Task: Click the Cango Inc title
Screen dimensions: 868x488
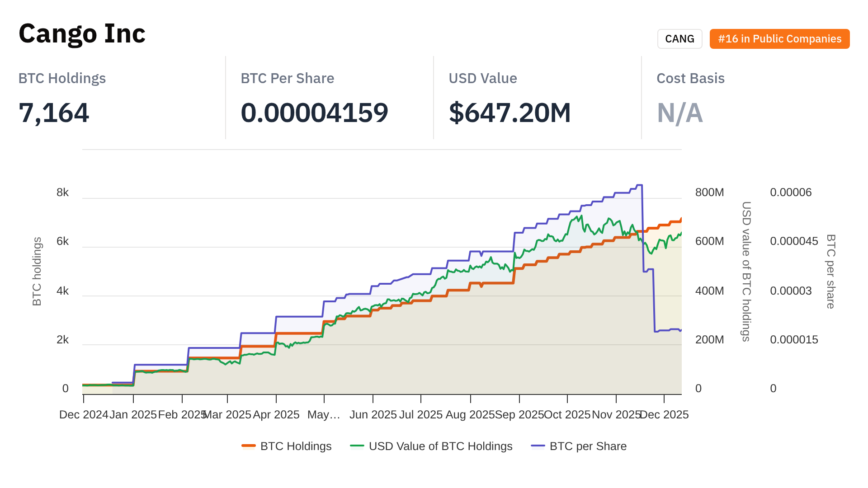Action: 82,34
